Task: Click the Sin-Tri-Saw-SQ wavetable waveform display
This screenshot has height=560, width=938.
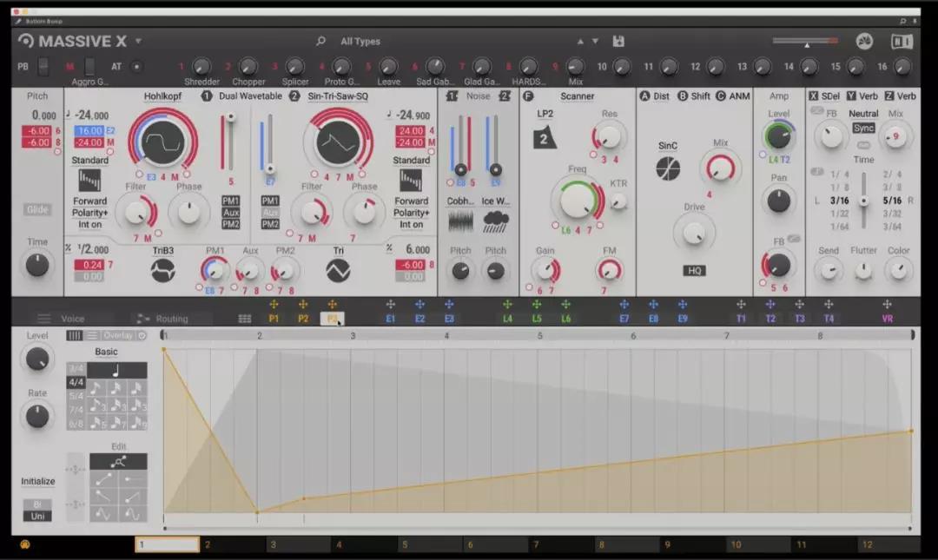Action: click(x=337, y=142)
